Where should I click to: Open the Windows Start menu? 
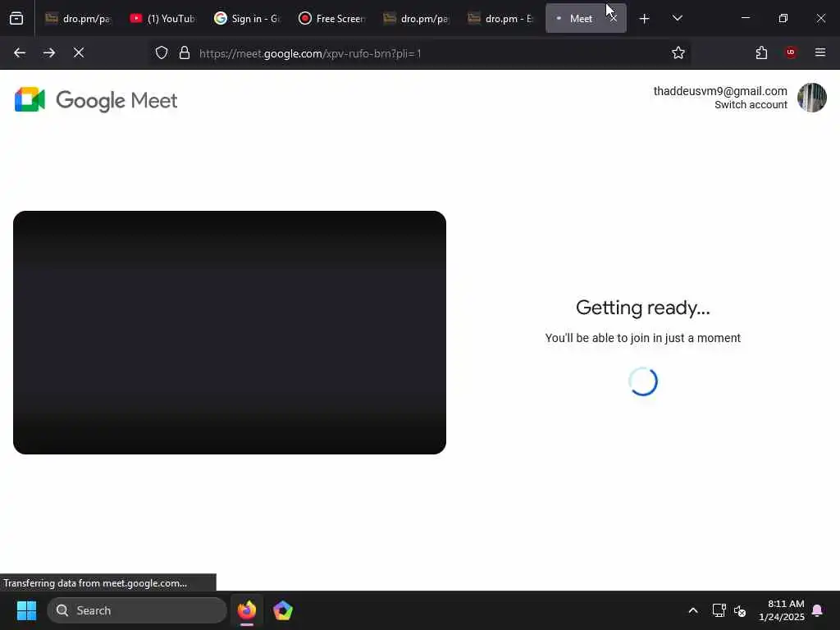[x=26, y=610]
